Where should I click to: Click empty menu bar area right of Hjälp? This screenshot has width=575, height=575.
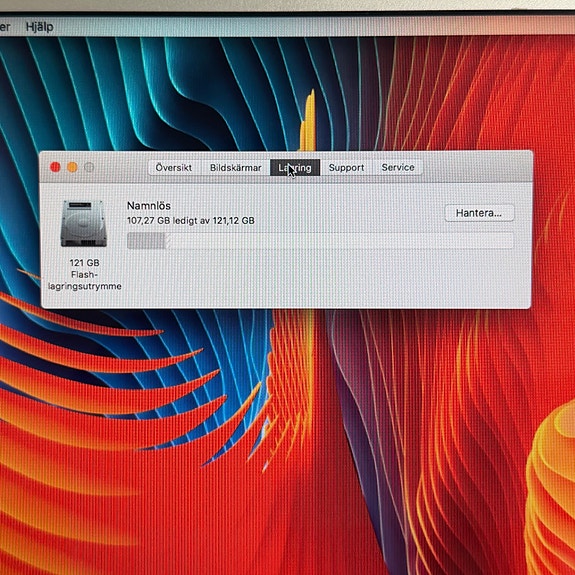pyautogui.click(x=312, y=27)
